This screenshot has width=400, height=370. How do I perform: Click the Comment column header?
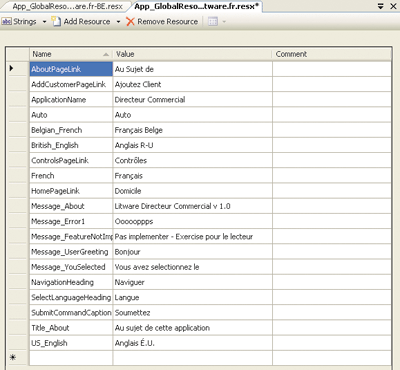[x=332, y=54]
